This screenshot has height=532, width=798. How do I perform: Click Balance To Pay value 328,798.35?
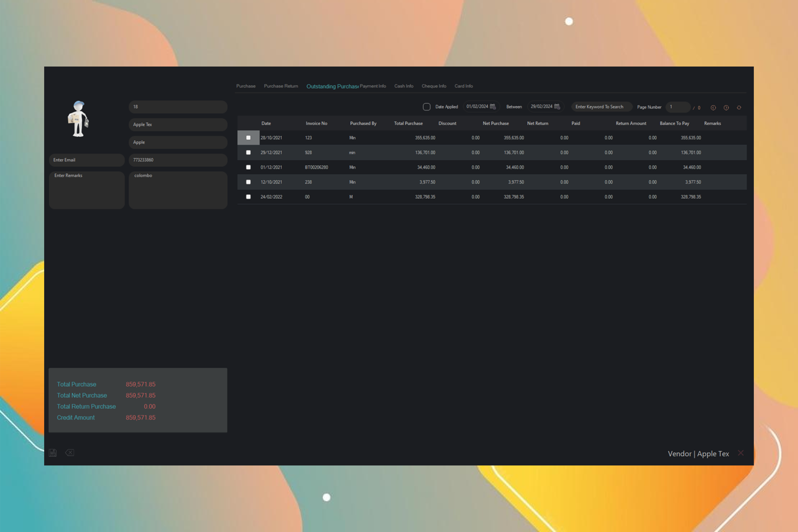[691, 197]
